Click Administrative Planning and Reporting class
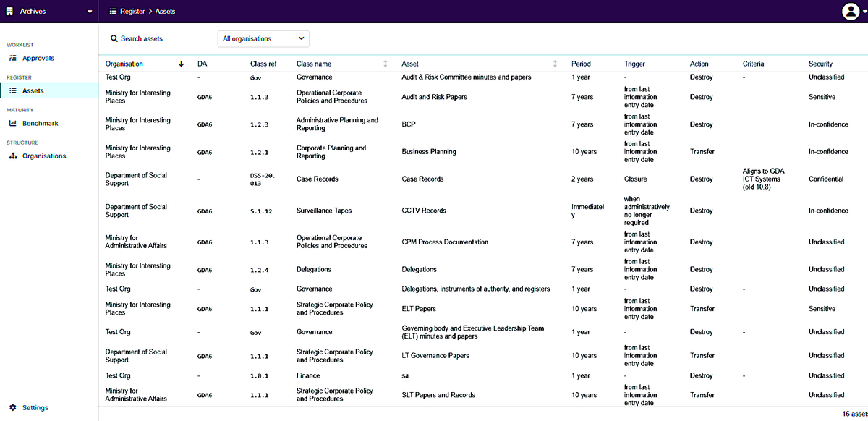Screen dimensions: 868x421 tap(337, 124)
